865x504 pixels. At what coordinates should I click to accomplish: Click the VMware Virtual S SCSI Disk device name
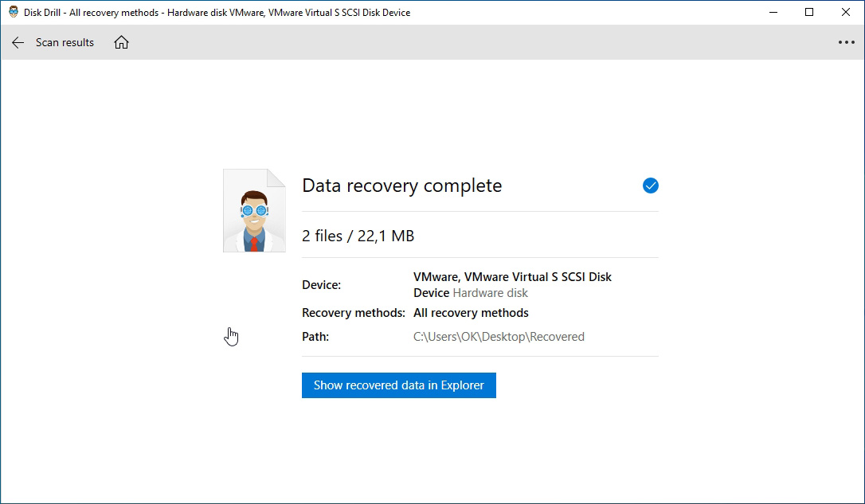(512, 284)
